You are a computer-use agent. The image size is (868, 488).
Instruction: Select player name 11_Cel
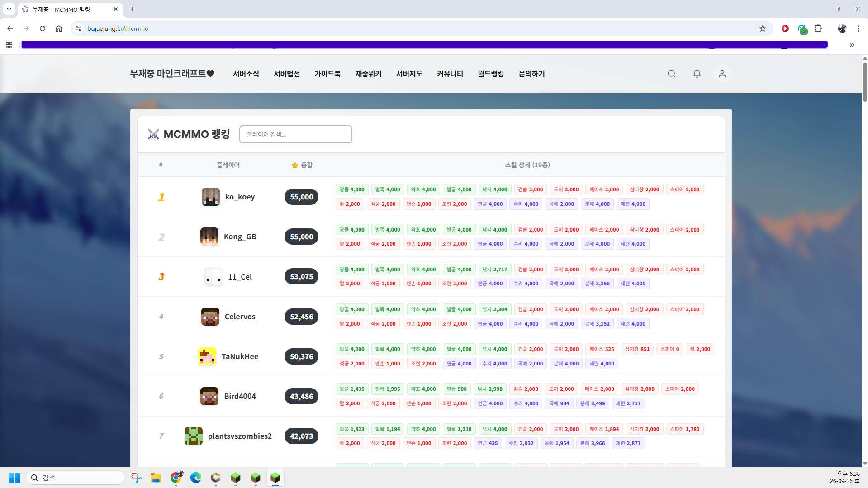click(240, 277)
